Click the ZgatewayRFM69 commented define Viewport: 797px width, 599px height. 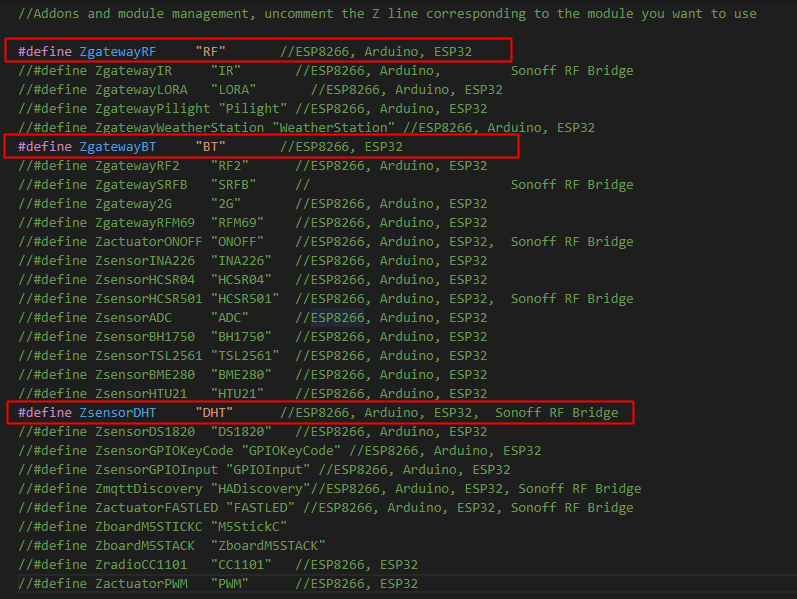click(253, 222)
